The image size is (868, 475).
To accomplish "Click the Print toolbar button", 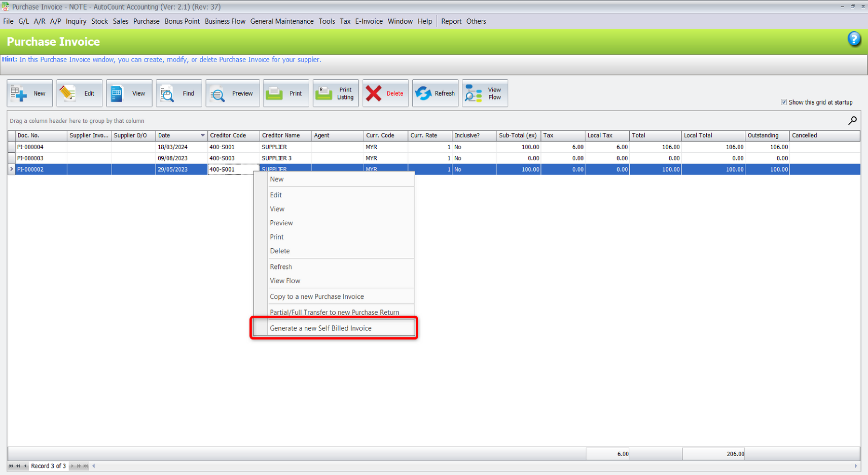I will click(x=286, y=93).
